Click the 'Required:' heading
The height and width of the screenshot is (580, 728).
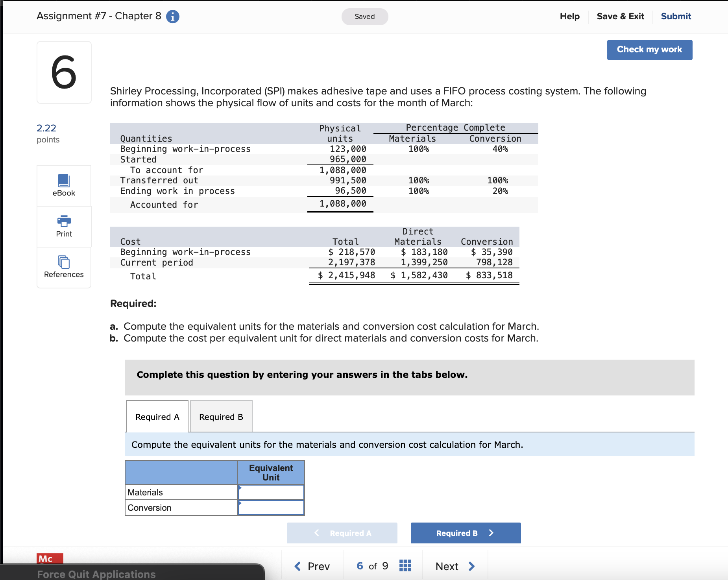point(133,303)
